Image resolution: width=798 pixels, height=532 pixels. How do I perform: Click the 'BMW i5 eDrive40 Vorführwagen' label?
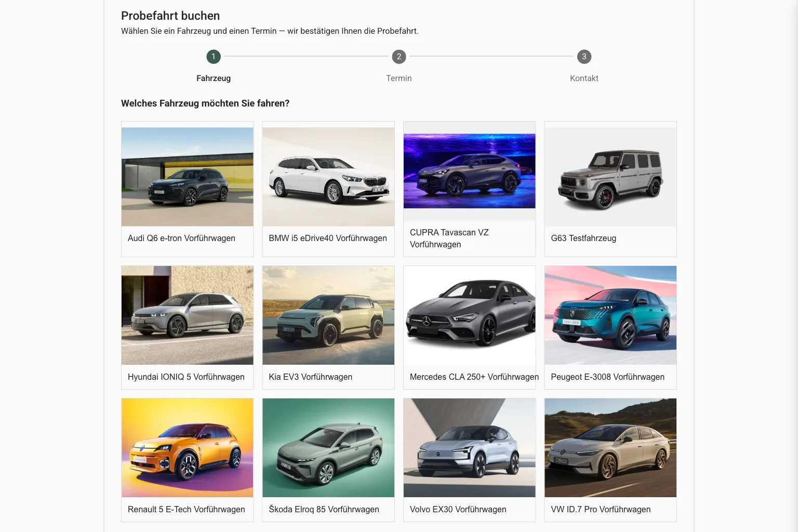click(328, 238)
